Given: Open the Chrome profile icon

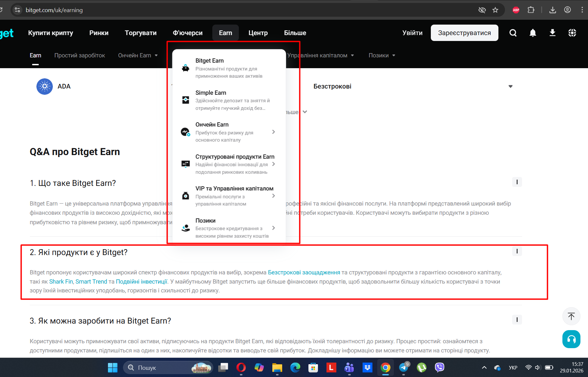Looking at the screenshot, I should 567,10.
